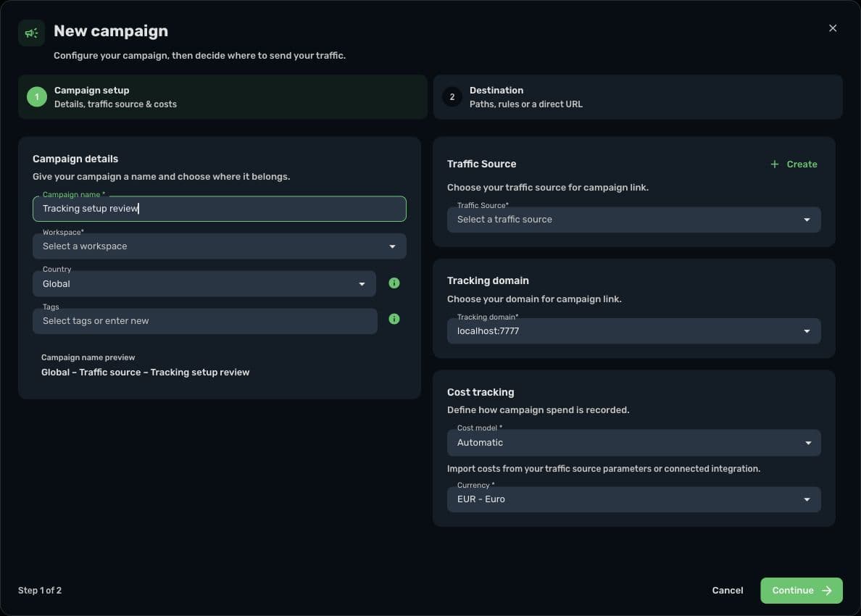The image size is (861, 616).
Task: Click the 'Campaign details' heading
Action: pyautogui.click(x=75, y=159)
